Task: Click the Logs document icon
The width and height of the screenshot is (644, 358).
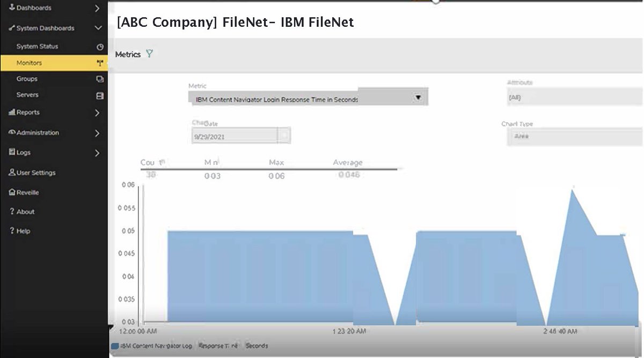Action: point(12,152)
